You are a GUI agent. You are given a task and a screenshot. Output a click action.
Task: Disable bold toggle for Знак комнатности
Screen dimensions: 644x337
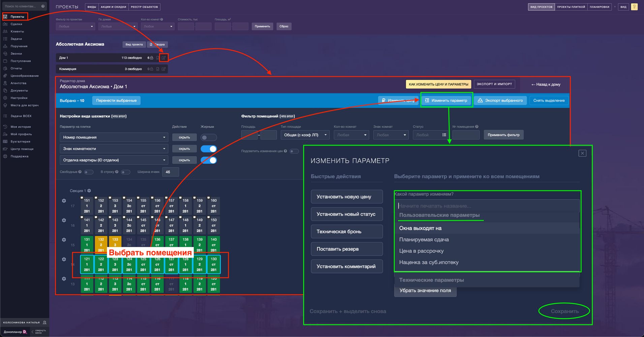pyautogui.click(x=209, y=149)
